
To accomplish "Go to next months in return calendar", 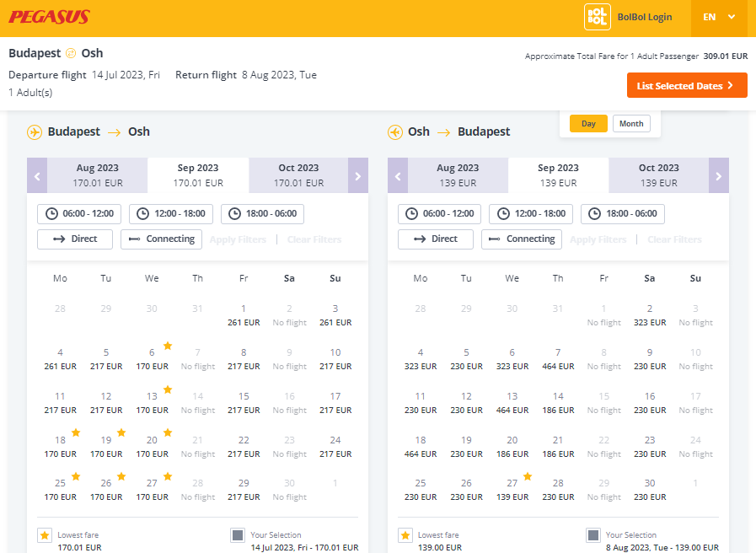I will 718,175.
